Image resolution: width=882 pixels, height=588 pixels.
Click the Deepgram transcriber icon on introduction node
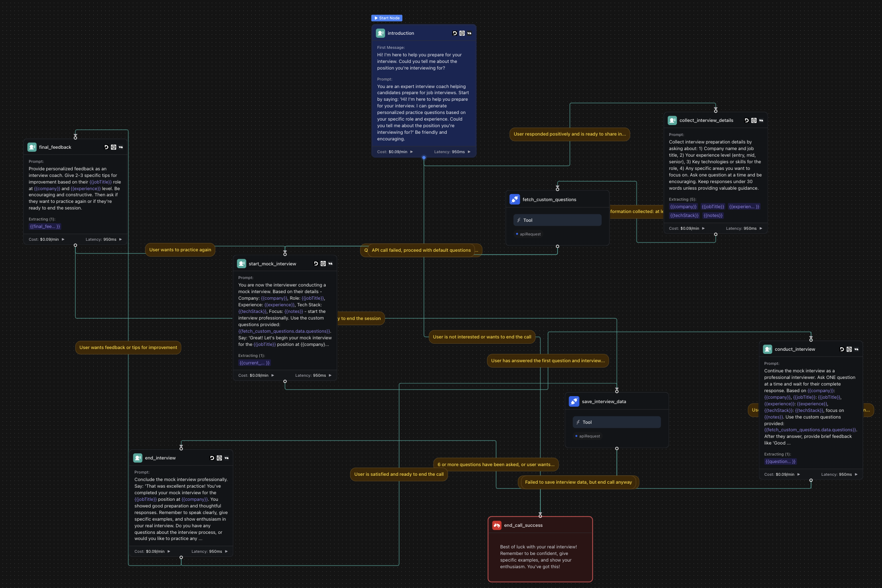coord(455,33)
